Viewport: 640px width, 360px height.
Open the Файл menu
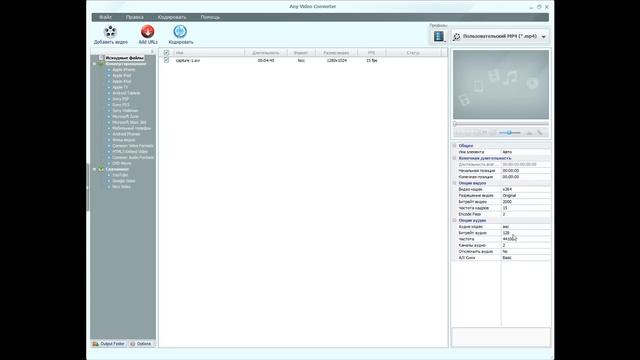[105, 17]
